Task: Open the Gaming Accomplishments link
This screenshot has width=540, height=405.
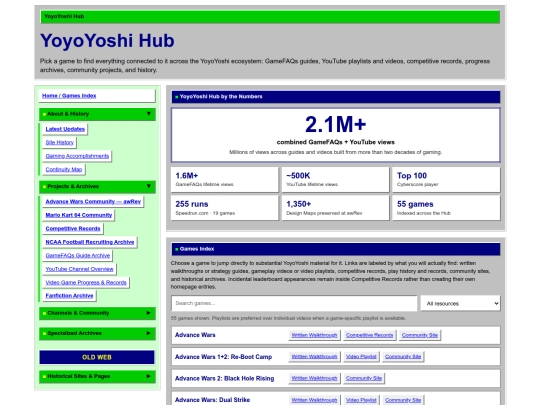Action: [x=77, y=156]
